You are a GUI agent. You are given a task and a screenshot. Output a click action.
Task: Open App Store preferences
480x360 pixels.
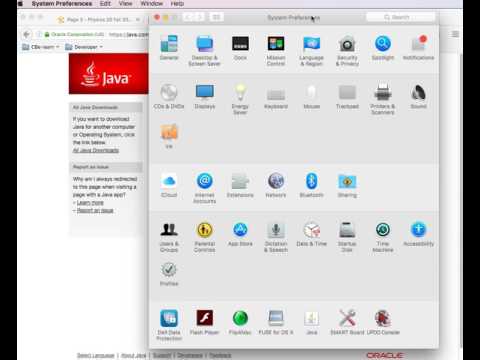click(x=240, y=234)
